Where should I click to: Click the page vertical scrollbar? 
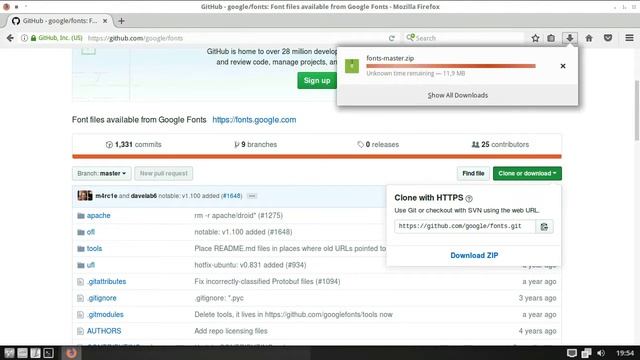(636, 111)
